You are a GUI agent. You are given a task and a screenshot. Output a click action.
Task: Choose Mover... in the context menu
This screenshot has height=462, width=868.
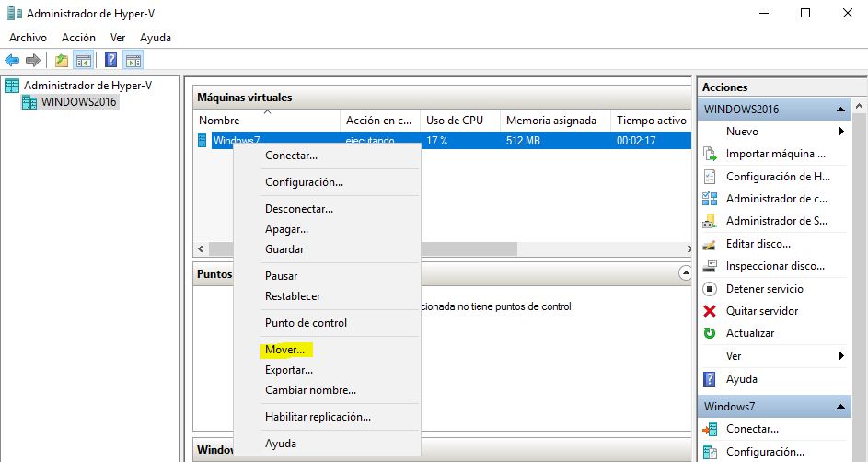pos(327,350)
